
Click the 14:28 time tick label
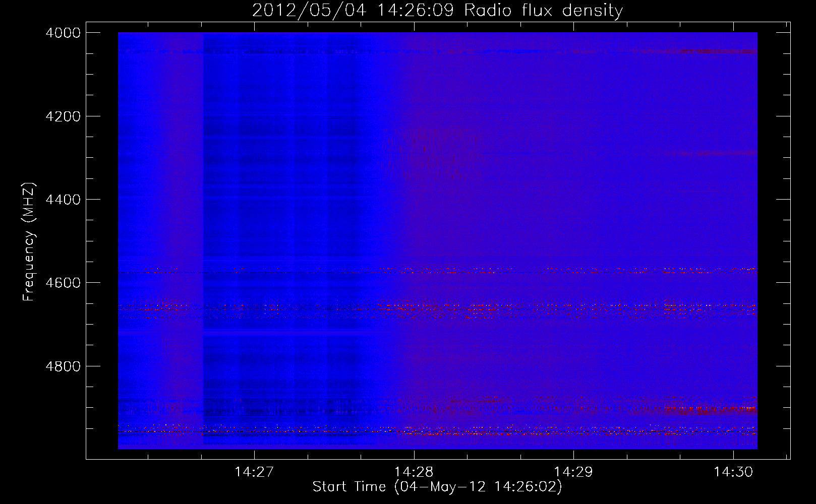414,472
